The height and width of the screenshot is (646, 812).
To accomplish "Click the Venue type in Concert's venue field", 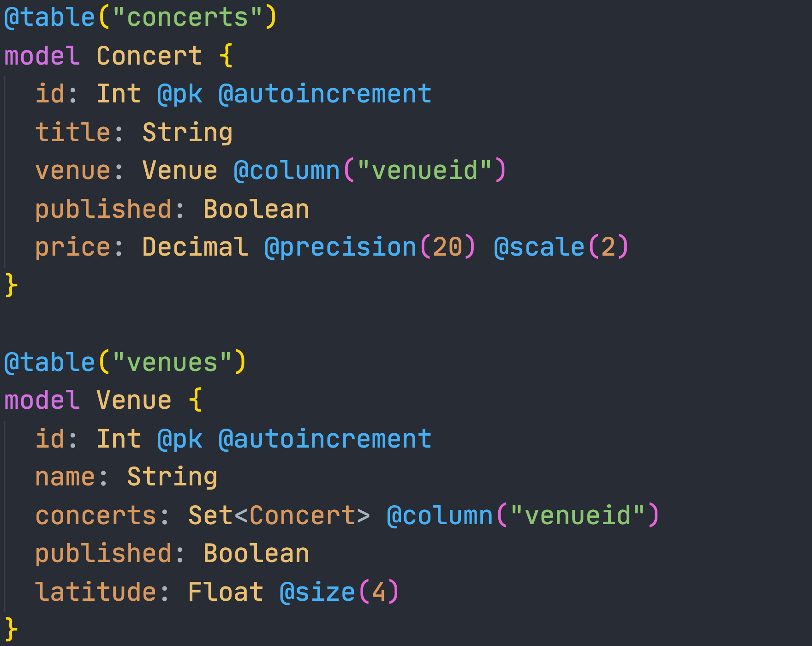I will [179, 171].
